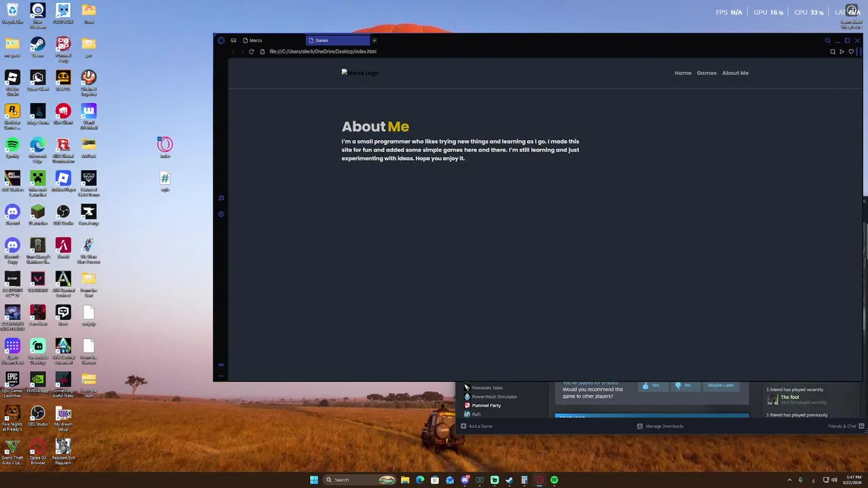Click Add a Game in Steam
This screenshot has height=488, width=868.
(477, 426)
